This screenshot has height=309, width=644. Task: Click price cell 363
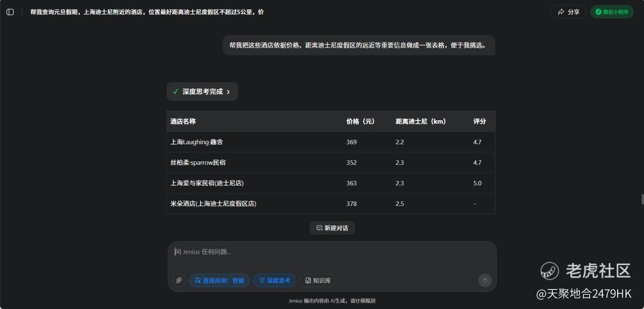pos(352,183)
